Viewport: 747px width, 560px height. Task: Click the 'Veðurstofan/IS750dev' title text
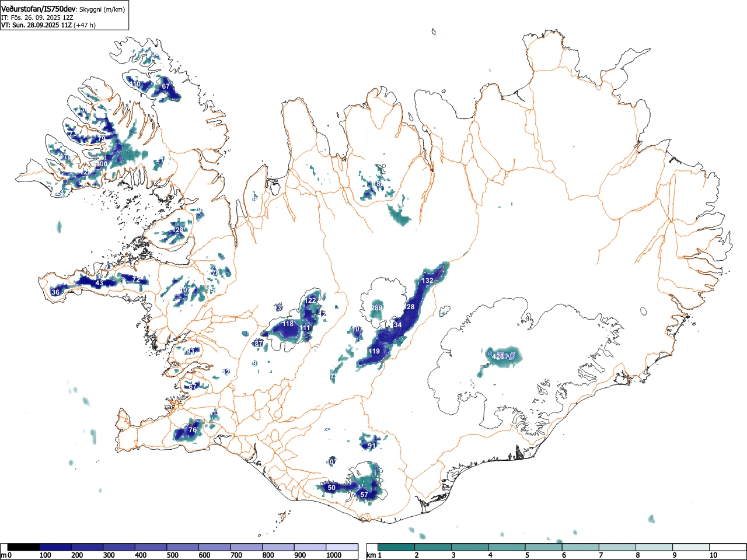[x=39, y=9]
